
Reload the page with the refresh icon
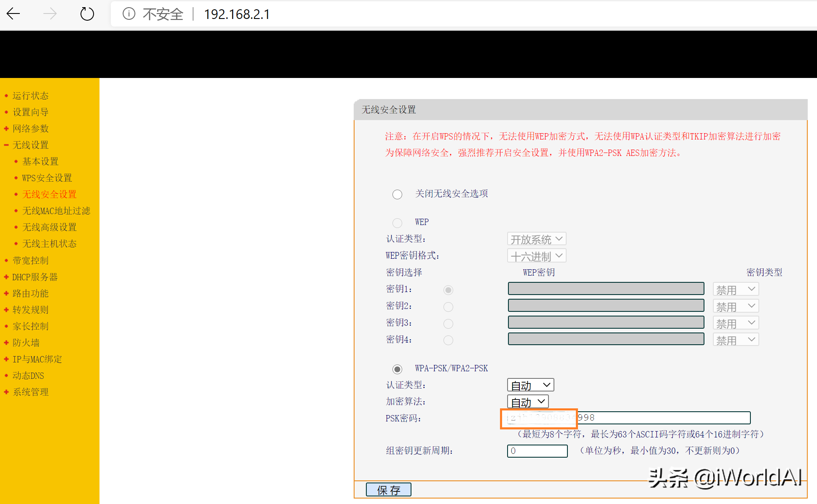[87, 14]
